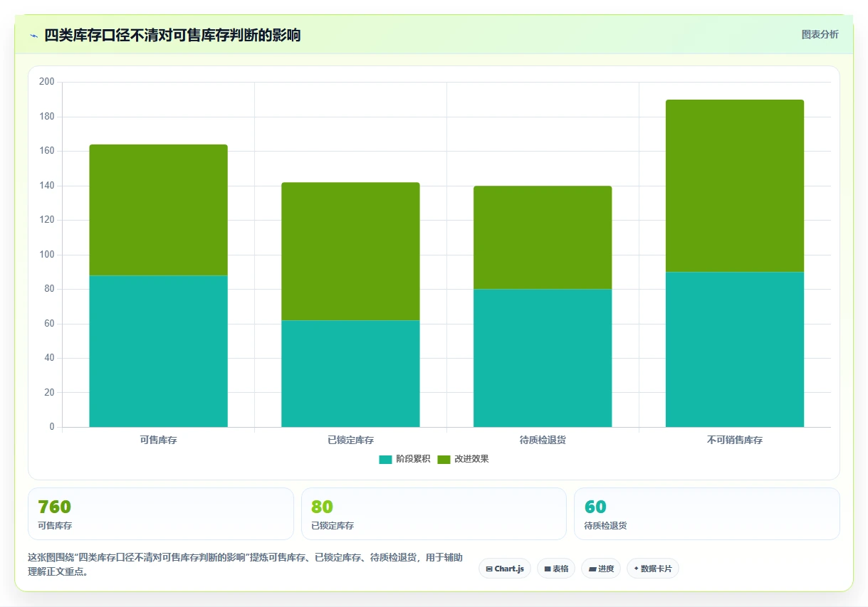Image resolution: width=868 pixels, height=607 pixels.
Task: Click the teal 阶段累积 legend color box
Action: tap(385, 459)
